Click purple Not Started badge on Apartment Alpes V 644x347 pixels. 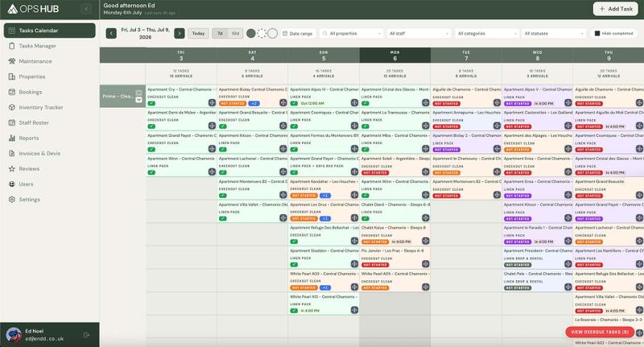tap(518, 104)
